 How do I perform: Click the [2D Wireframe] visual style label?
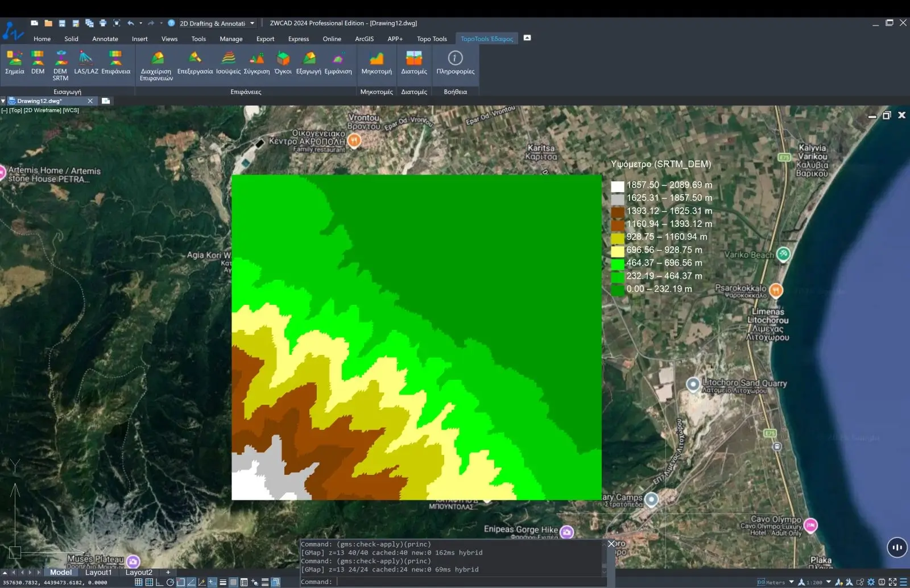tap(43, 110)
